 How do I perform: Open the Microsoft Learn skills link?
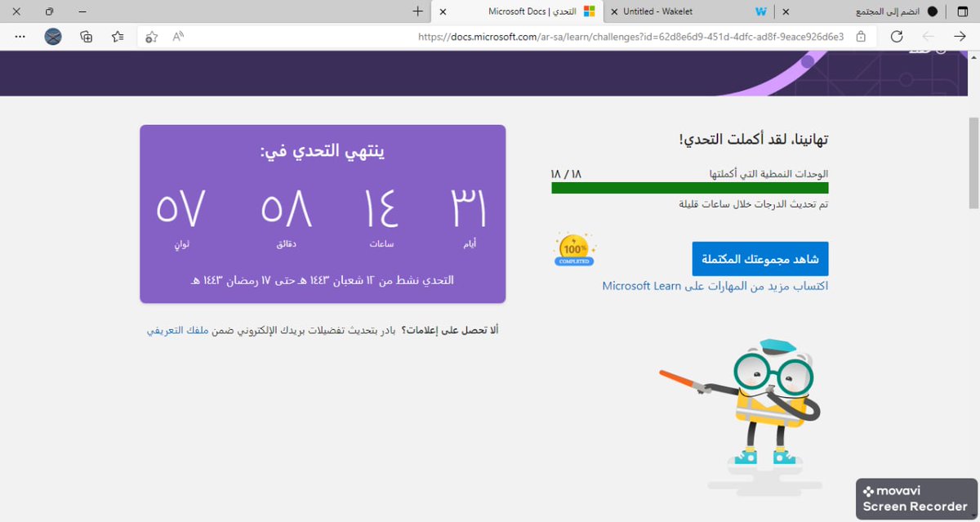click(715, 286)
